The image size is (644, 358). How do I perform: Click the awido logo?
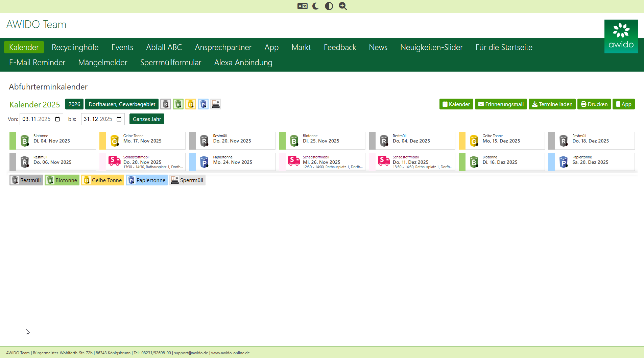pos(621,36)
